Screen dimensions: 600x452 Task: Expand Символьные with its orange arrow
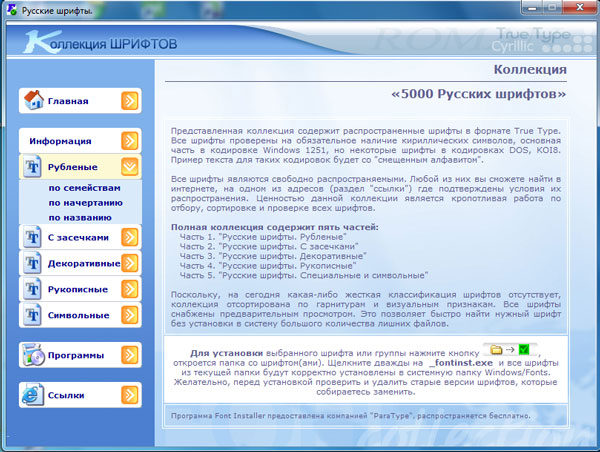130,315
